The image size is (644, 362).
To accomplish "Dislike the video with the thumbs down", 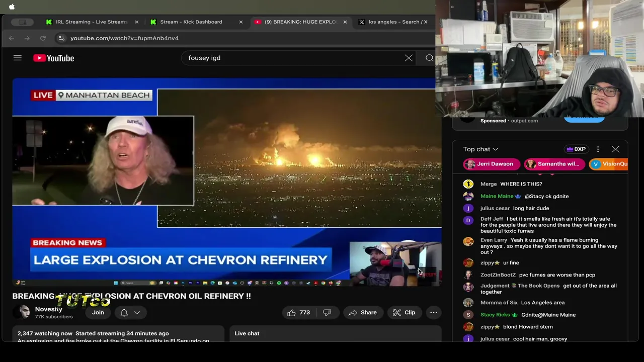I will pyautogui.click(x=327, y=313).
